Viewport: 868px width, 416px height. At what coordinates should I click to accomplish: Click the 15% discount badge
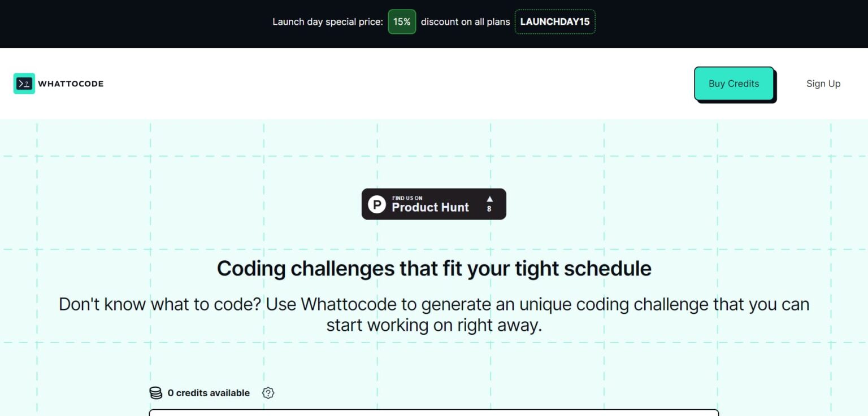click(x=402, y=22)
